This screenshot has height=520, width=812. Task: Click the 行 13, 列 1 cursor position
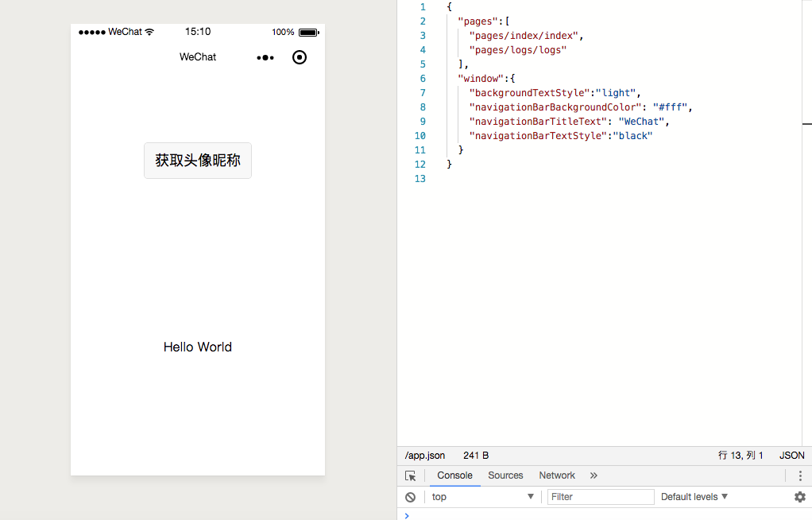pyautogui.click(x=740, y=455)
